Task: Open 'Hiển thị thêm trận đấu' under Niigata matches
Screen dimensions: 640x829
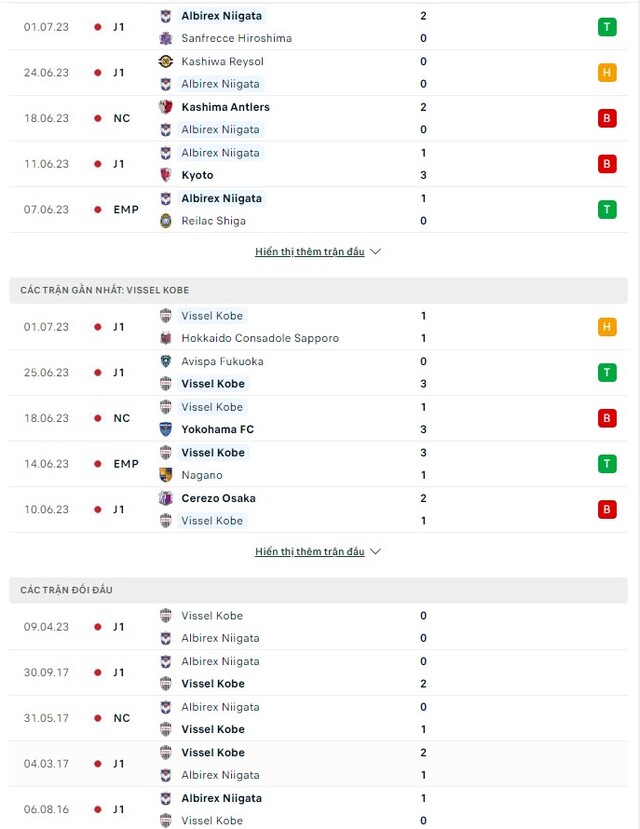Action: tap(310, 252)
